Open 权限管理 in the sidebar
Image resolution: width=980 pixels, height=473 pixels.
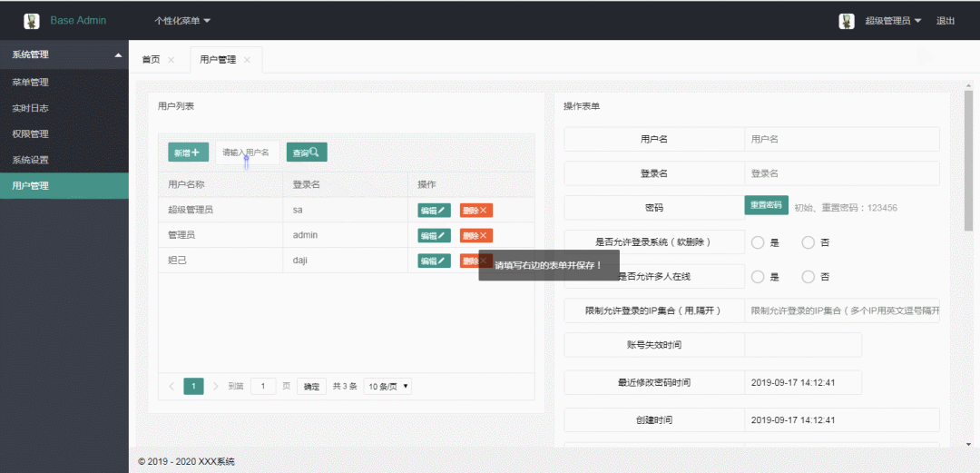tap(64, 133)
